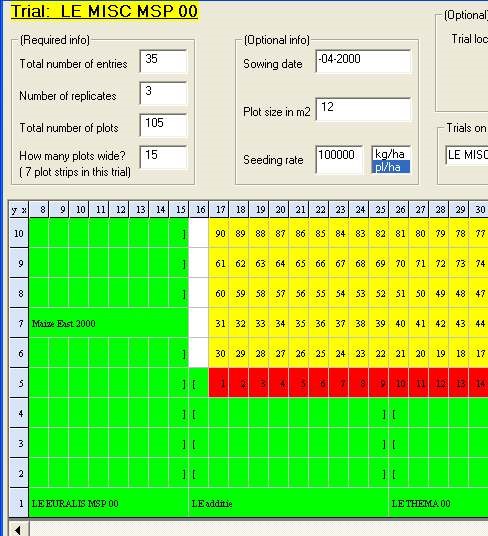Click yellow plot cell 47
Image resolution: width=488 pixels, height=536 pixels.
[x=479, y=293]
